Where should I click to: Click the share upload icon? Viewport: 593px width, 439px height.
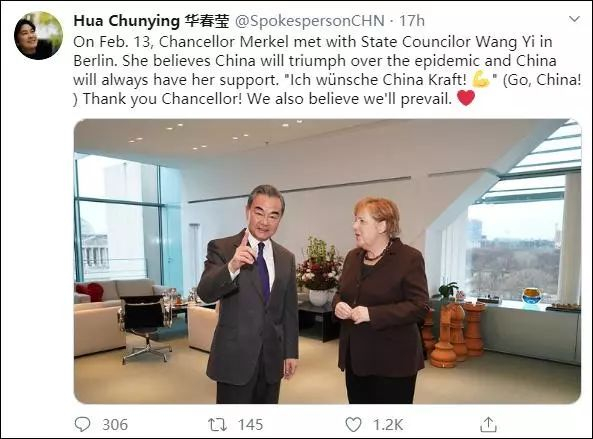pyautogui.click(x=488, y=424)
